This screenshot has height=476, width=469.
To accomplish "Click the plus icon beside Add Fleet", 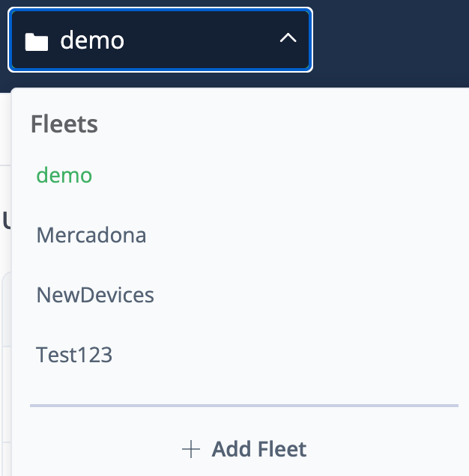I will tap(191, 449).
